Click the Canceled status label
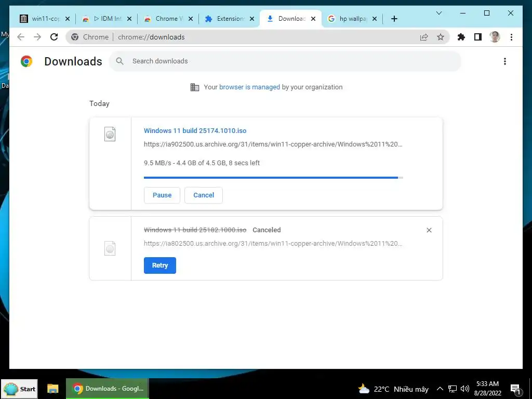The width and height of the screenshot is (532, 399). click(267, 230)
